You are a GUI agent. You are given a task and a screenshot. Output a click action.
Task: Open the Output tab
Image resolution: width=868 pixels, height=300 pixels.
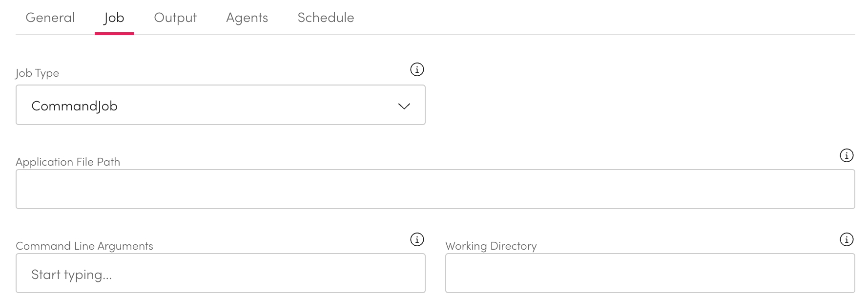click(175, 18)
